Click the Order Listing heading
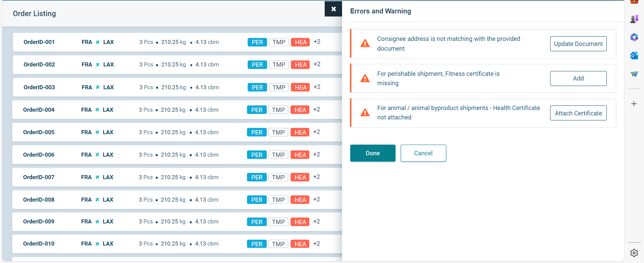 35,14
